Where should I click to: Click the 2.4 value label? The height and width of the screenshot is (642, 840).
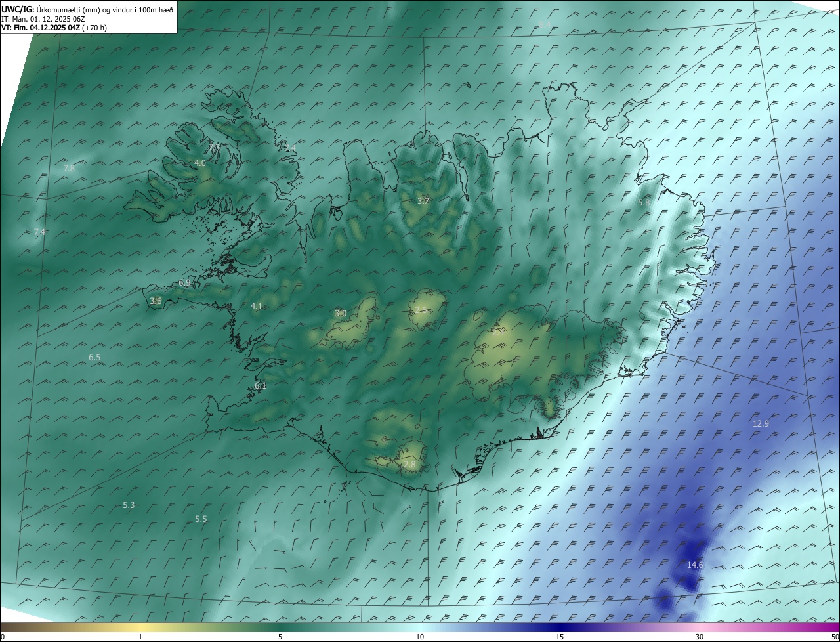[x=499, y=333]
